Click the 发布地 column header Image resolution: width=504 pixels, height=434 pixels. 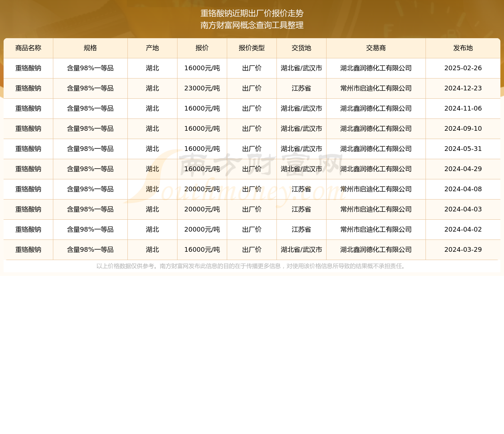[463, 48]
